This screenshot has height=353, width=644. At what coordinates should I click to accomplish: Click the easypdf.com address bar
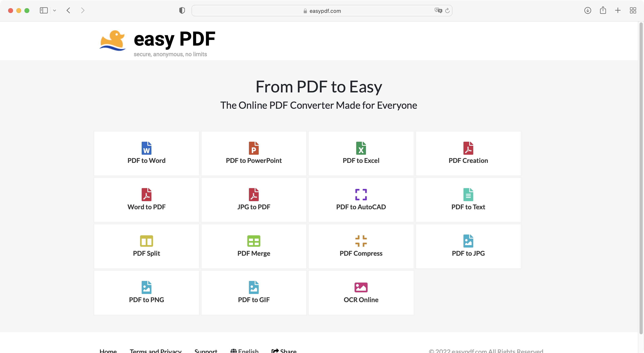pyautogui.click(x=322, y=11)
